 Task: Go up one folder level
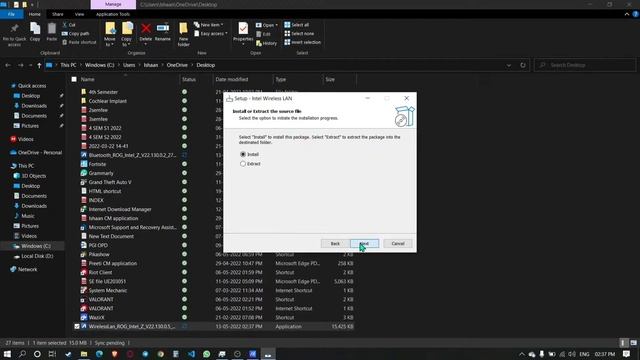(39, 65)
